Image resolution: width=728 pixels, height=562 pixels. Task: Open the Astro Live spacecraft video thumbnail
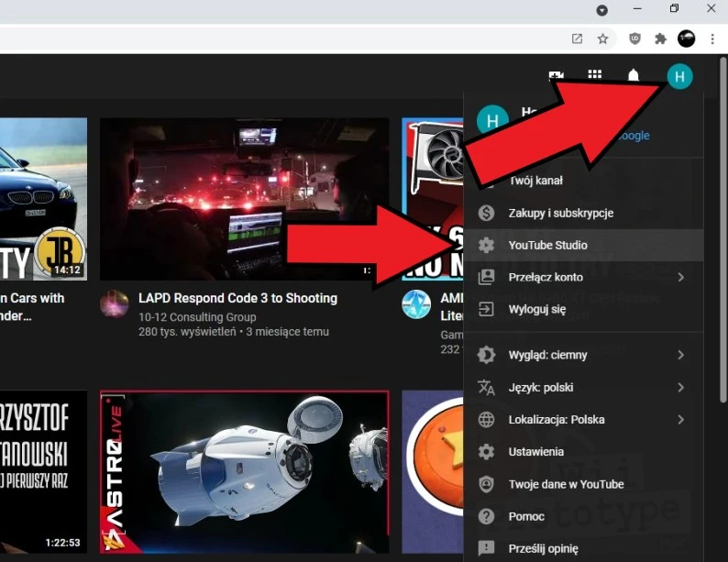coord(245,472)
